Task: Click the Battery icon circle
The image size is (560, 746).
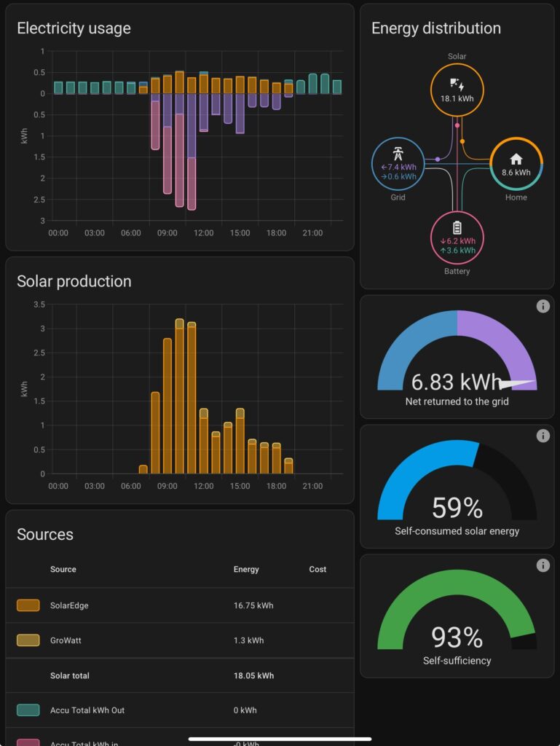Action: (x=457, y=227)
